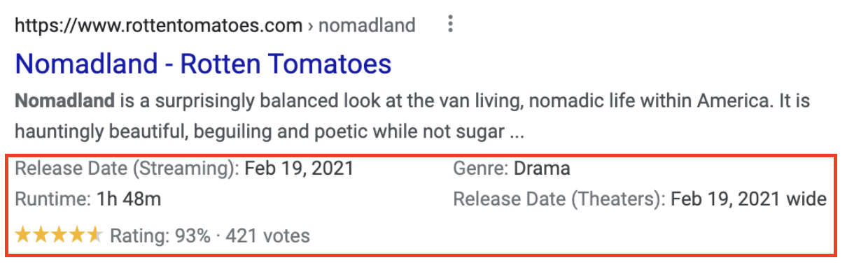Image resolution: width=868 pixels, height=267 pixels.
Task: Click the Release Date (Streaming) label
Action: [127, 168]
